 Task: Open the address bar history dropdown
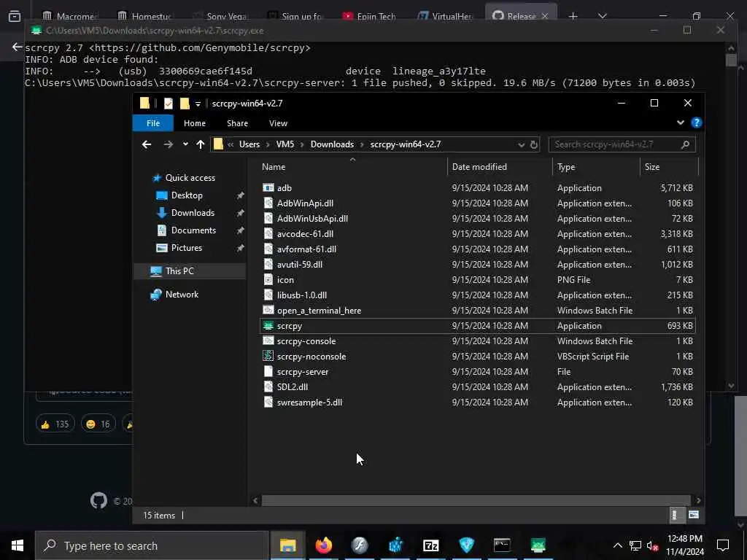[521, 144]
